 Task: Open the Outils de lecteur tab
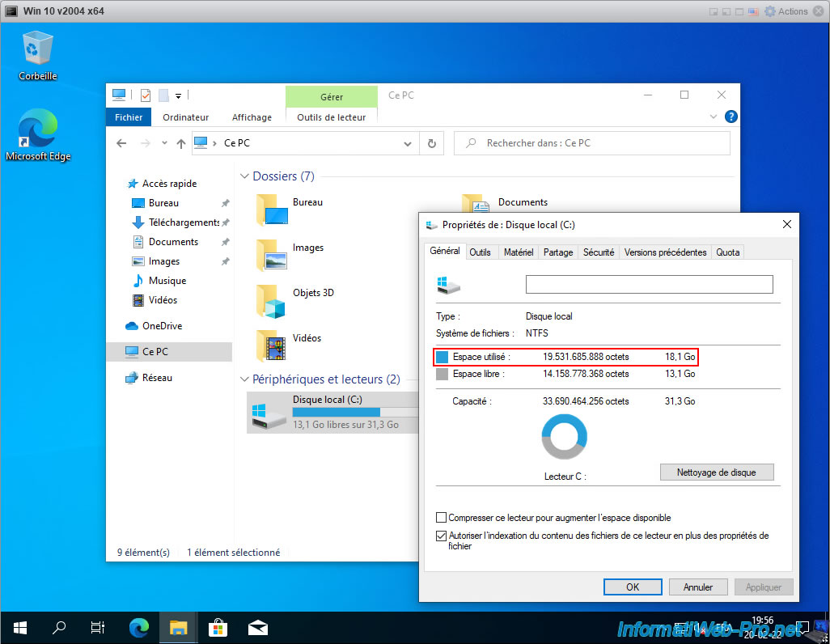pos(332,117)
